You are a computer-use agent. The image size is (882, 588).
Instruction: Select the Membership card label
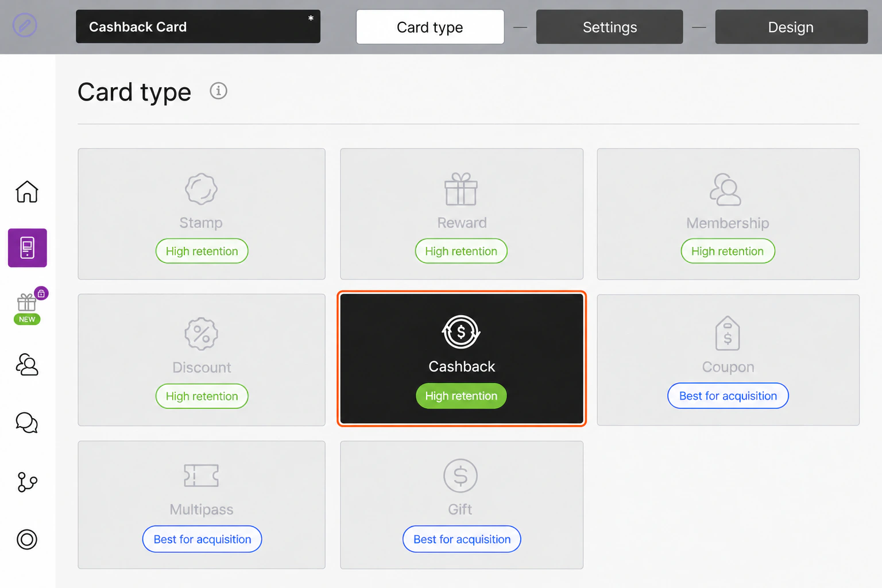coord(728,223)
